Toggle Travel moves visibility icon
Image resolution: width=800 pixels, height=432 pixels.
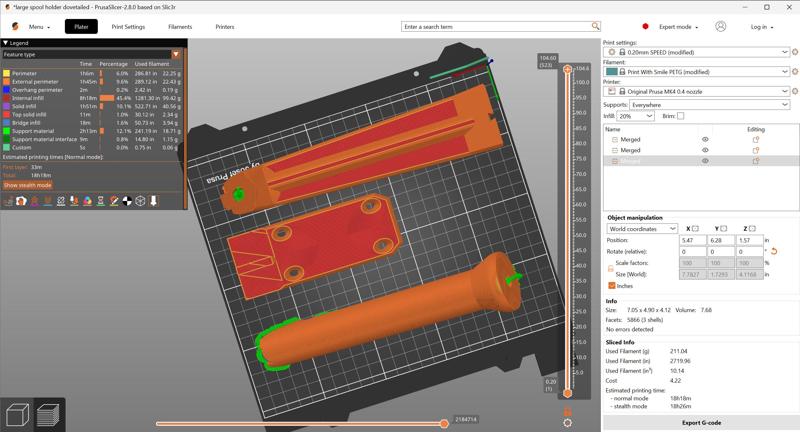(8, 201)
